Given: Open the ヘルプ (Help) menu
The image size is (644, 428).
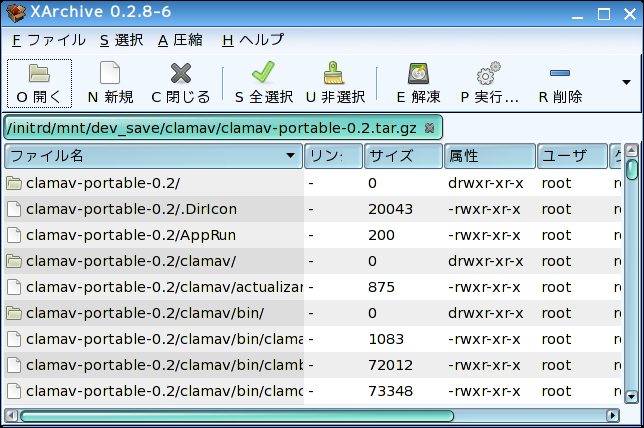Looking at the screenshot, I should pyautogui.click(x=253, y=40).
